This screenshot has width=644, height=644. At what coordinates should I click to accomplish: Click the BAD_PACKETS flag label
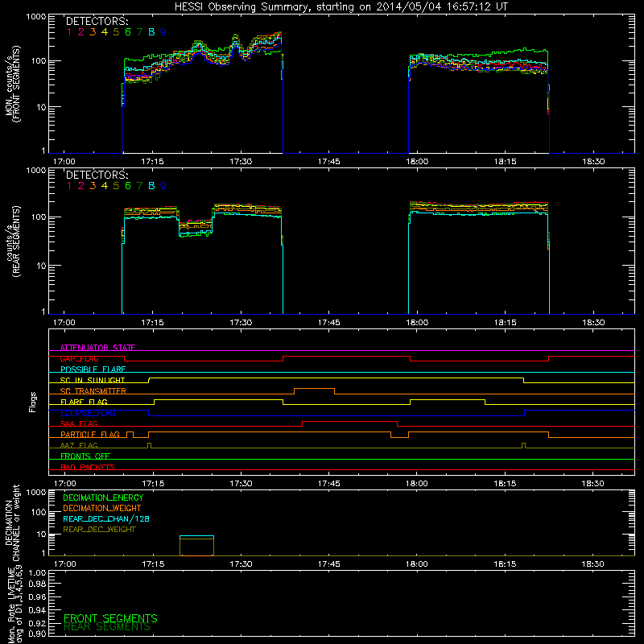(x=88, y=467)
